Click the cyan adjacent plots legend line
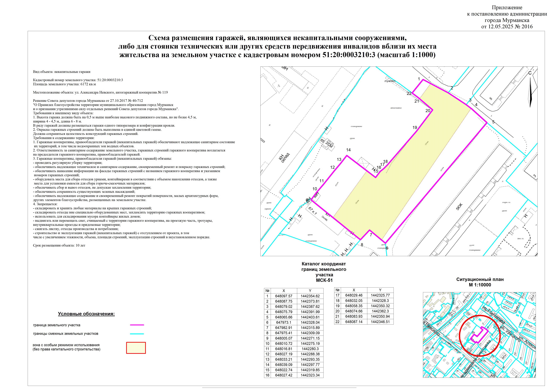This screenshot has width=554, height=392. 137,334
